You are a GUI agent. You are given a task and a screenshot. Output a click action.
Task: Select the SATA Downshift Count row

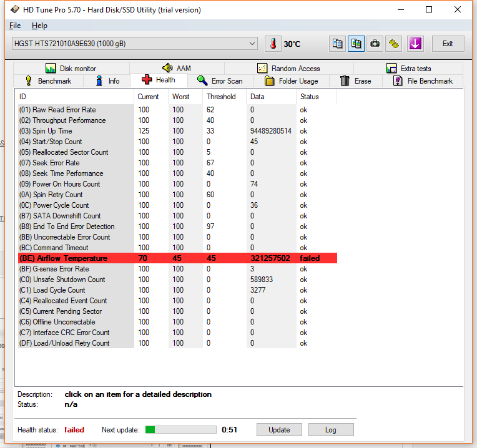point(177,216)
